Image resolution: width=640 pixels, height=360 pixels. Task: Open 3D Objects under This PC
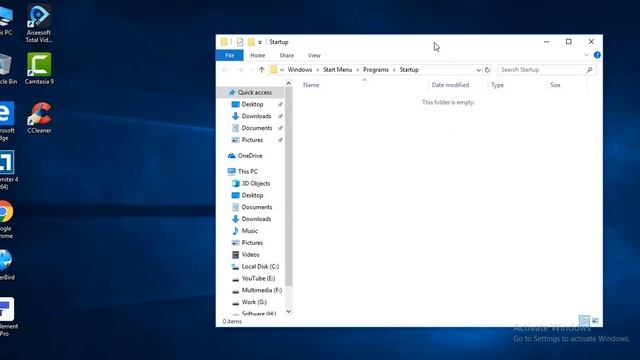point(256,183)
